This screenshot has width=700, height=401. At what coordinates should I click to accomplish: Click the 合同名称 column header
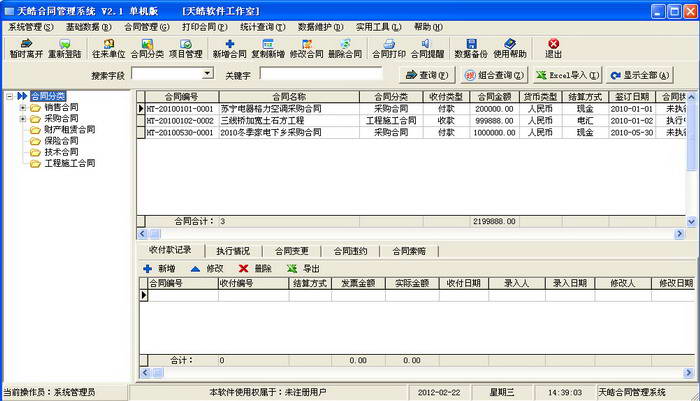click(x=289, y=97)
